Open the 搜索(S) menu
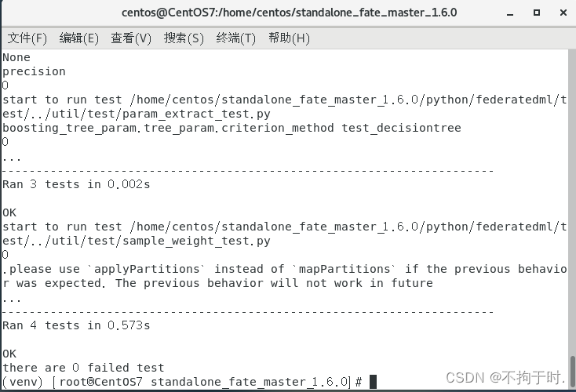Viewport: 576px width, 392px height. coord(184,38)
